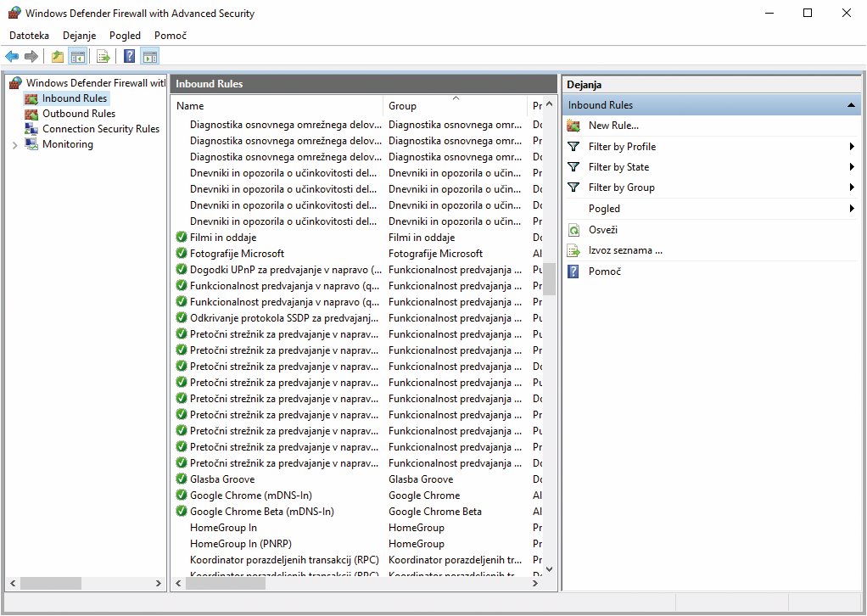Click the rules list scroll down arrow
867x616 pixels.
tap(549, 569)
